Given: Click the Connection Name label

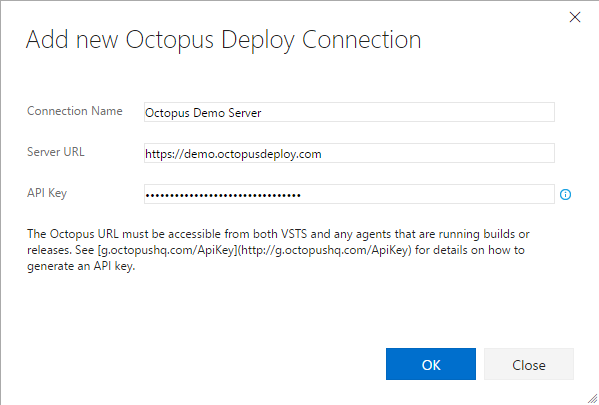Looking at the screenshot, I should click(75, 111).
